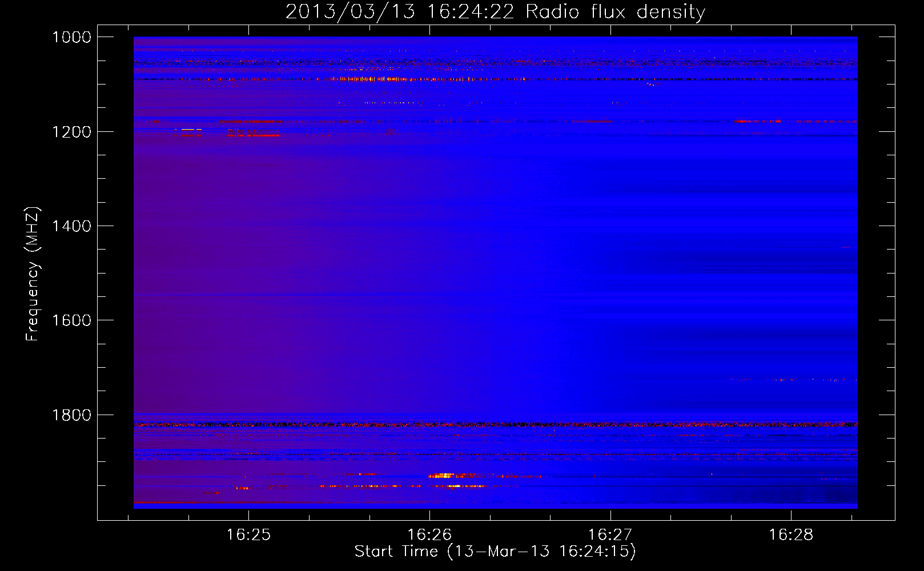Click the 1800 frequency tick label
924x571 pixels.
pos(71,415)
